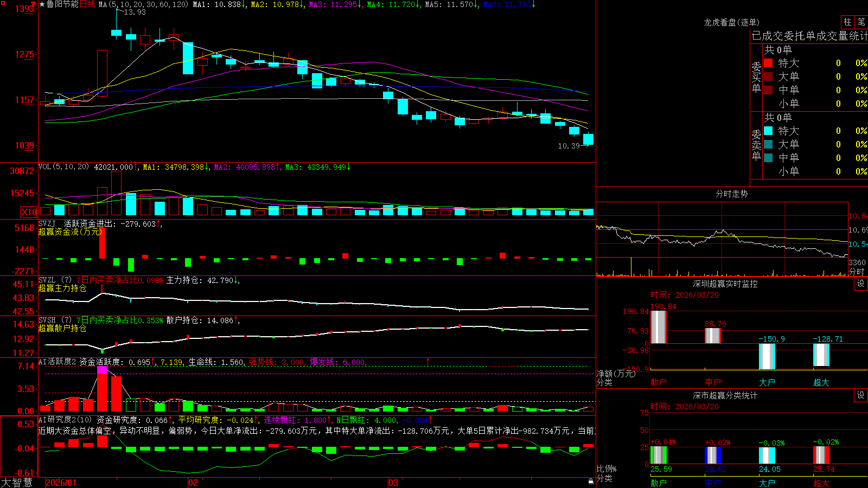Click the MA5: 11.570 value

tap(451, 4)
